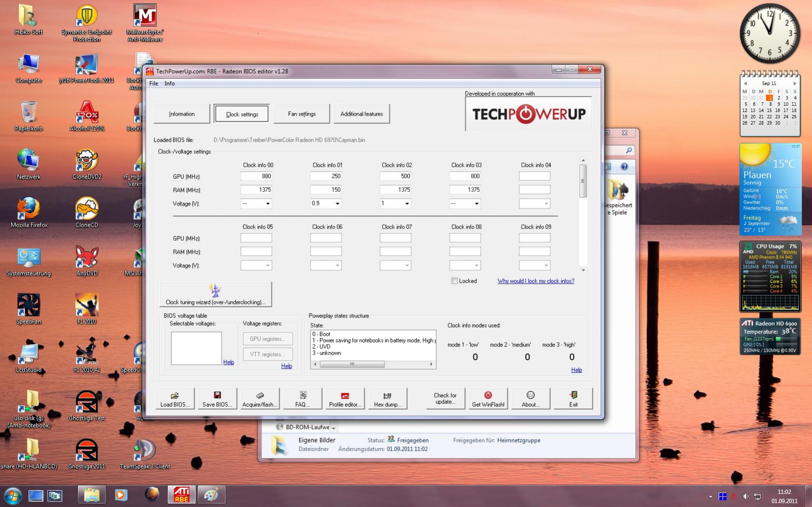Click the Clock info 00 GPU MHz field

click(x=256, y=176)
